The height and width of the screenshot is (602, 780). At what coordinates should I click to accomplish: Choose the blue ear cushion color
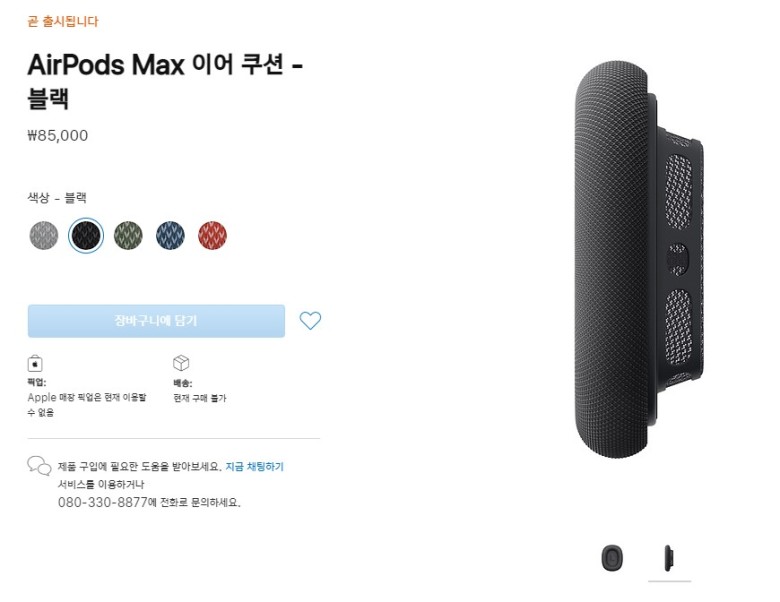[x=170, y=235]
